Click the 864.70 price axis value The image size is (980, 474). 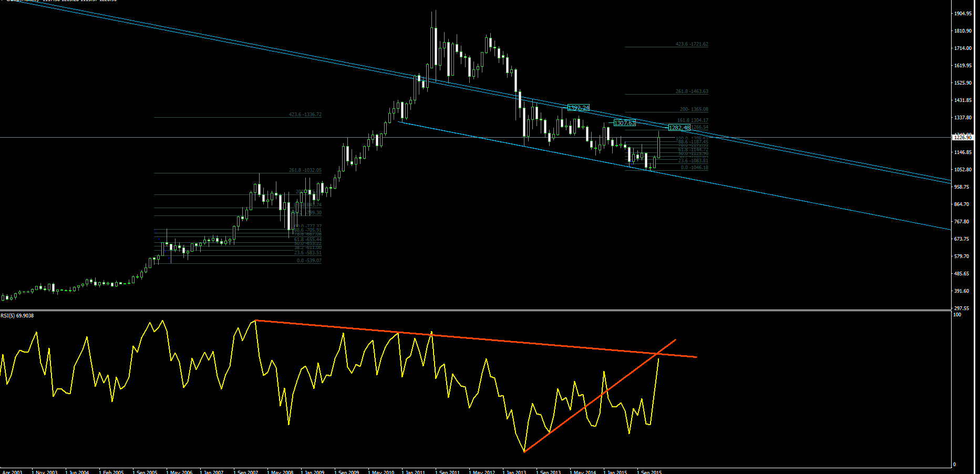coord(962,204)
